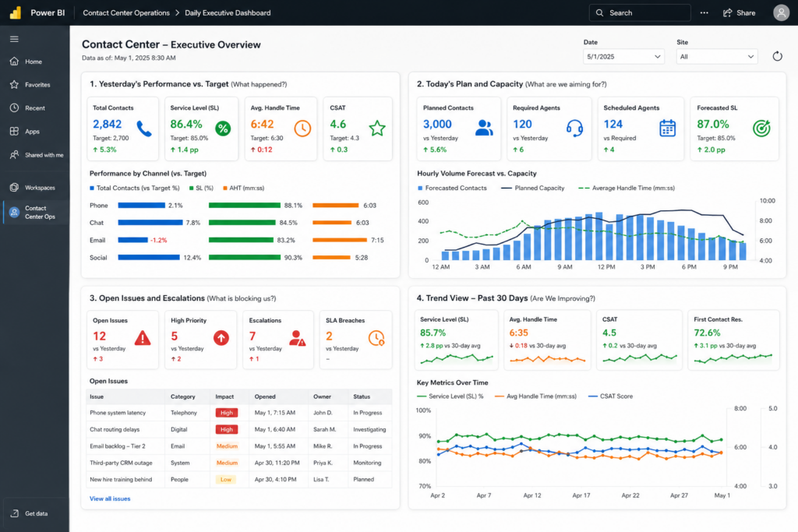Screen dimensions: 798x532
Task: Click the percent icon on Service Level card
Action: click(223, 129)
